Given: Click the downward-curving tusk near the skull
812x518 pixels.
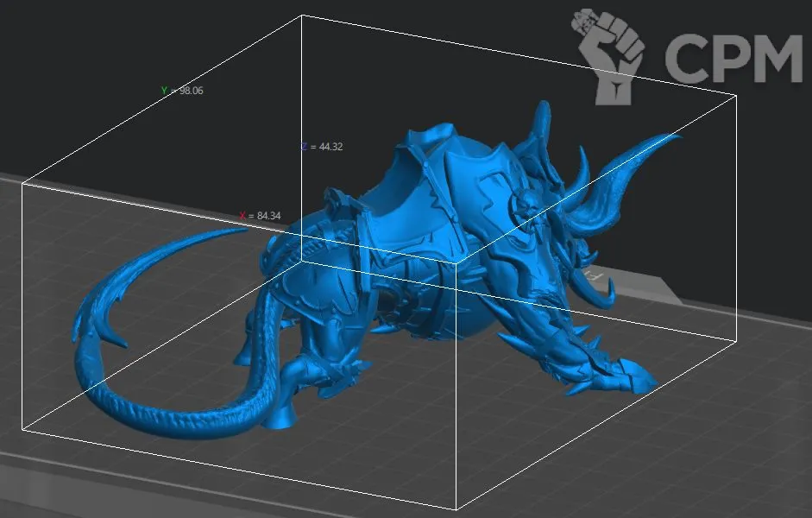Looking at the screenshot, I should click(x=602, y=289).
